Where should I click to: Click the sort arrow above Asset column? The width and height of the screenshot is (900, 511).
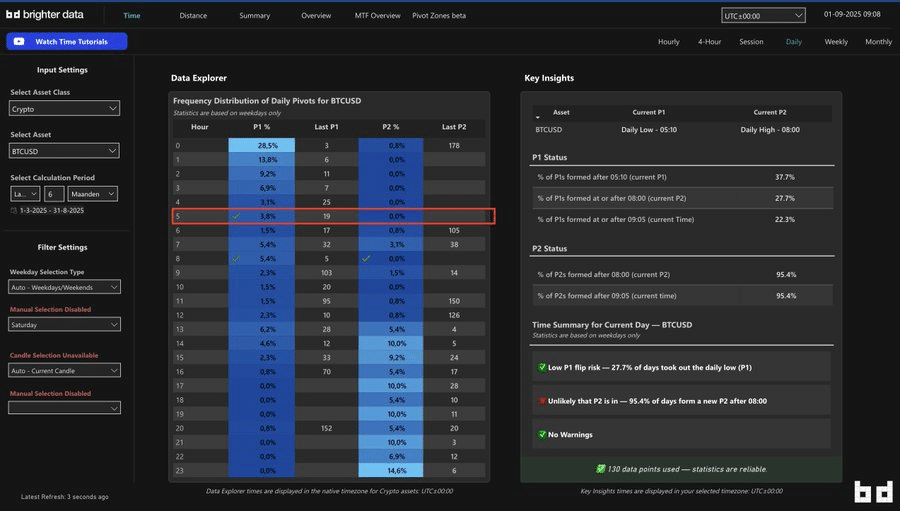537,118
